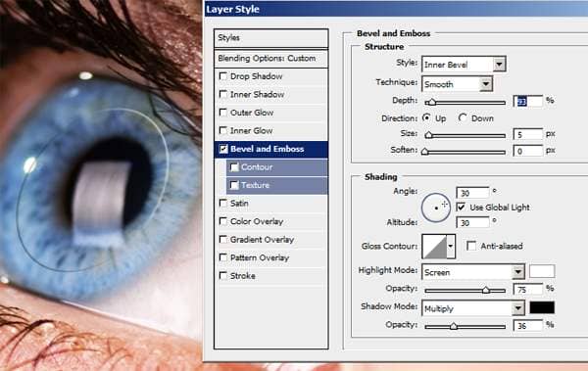Click the Shadow Opacity field showing 36
The width and height of the screenshot is (588, 371).
click(528, 326)
